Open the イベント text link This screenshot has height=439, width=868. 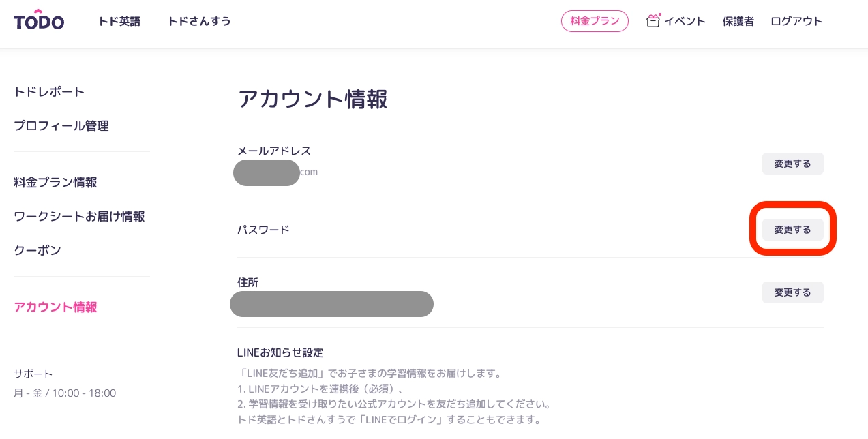(685, 21)
